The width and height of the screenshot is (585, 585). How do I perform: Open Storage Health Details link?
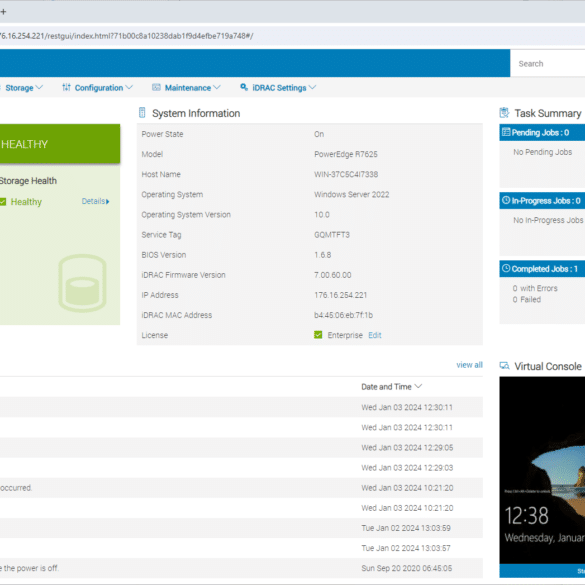pyautogui.click(x=96, y=201)
